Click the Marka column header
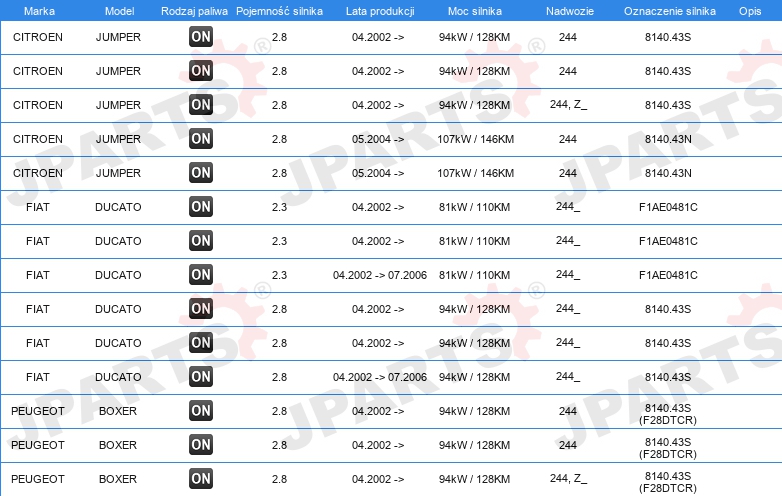This screenshot has width=782, height=496. [39, 11]
